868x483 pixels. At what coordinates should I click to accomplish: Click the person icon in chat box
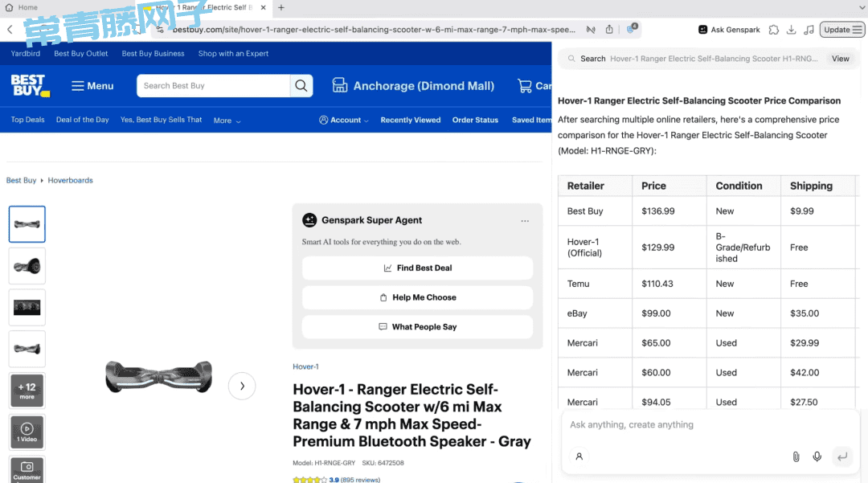point(579,456)
